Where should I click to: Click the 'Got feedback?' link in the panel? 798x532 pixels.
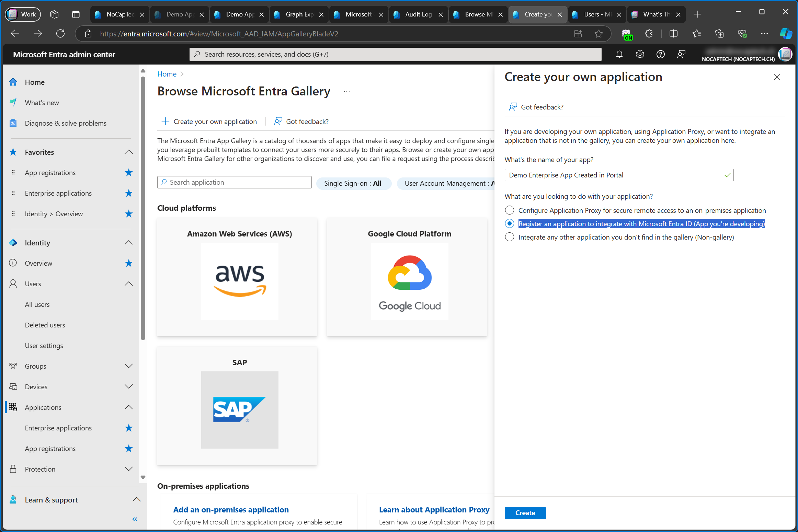point(541,107)
